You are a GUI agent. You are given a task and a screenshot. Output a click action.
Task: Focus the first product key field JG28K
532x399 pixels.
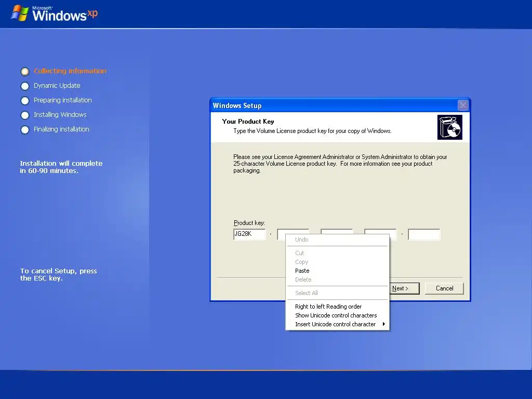tap(249, 234)
